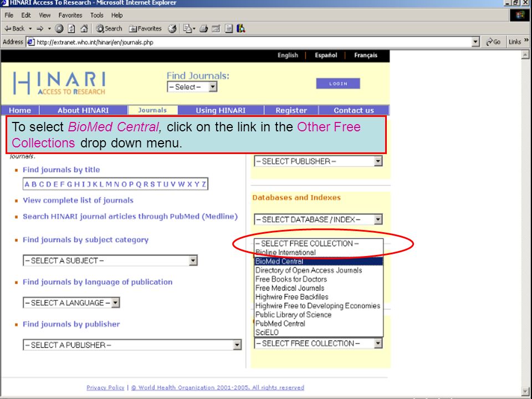Click the Privacy Policy footer link
532x399 pixels.
coord(105,387)
